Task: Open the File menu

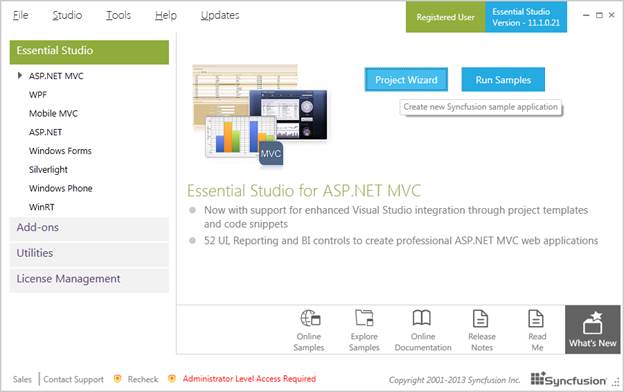Action: click(x=21, y=16)
